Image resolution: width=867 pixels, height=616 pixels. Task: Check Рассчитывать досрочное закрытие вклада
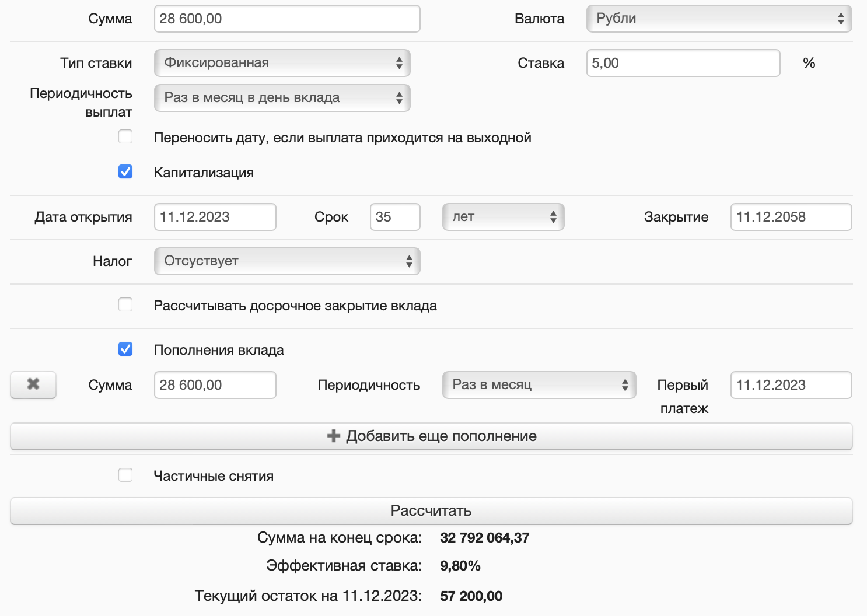pos(125,305)
